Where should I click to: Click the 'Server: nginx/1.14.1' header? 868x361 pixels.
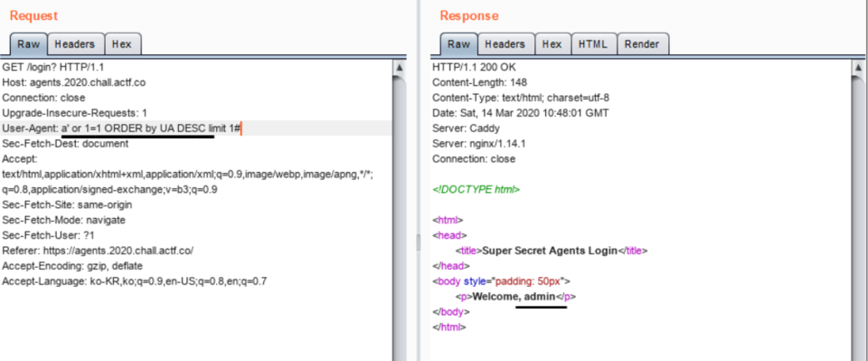480,144
